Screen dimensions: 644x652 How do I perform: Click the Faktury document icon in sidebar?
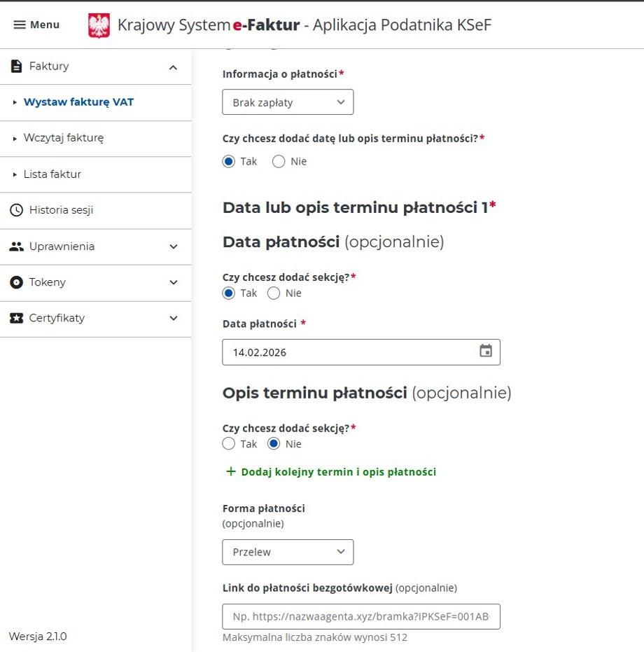[16, 66]
